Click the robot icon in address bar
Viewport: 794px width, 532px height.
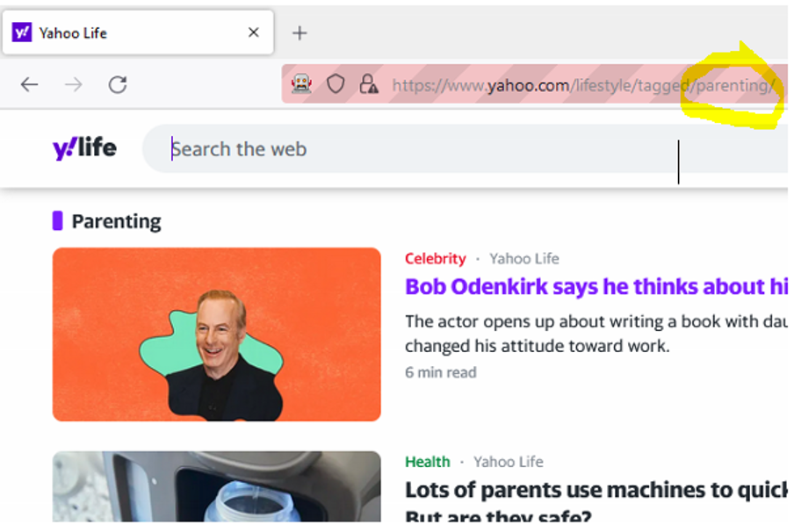(x=301, y=84)
